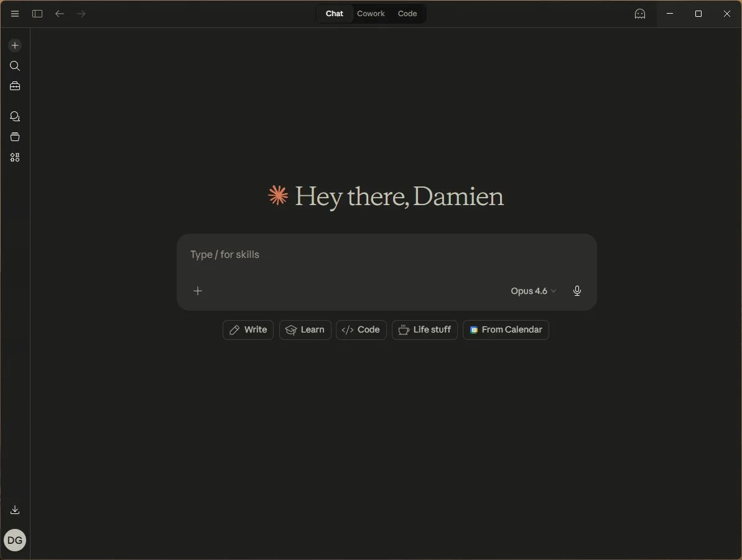The height and width of the screenshot is (560, 742).
Task: Close the application window
Action: click(x=727, y=14)
